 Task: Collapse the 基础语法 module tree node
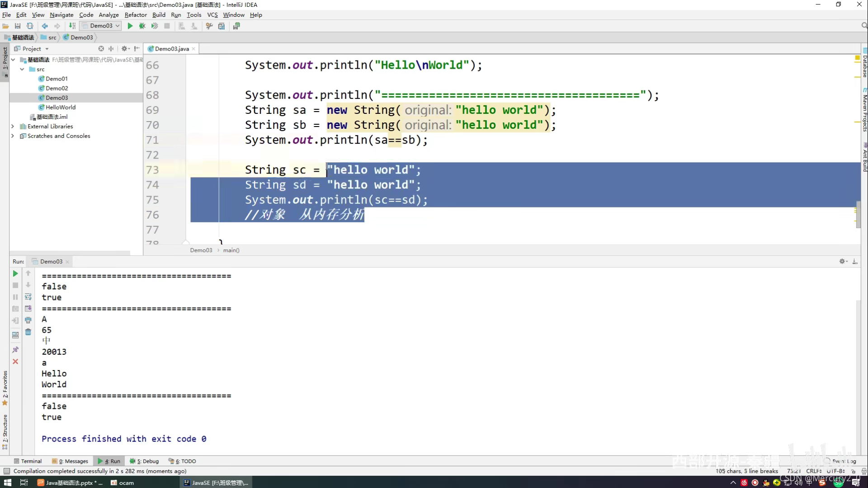pyautogui.click(x=13, y=60)
